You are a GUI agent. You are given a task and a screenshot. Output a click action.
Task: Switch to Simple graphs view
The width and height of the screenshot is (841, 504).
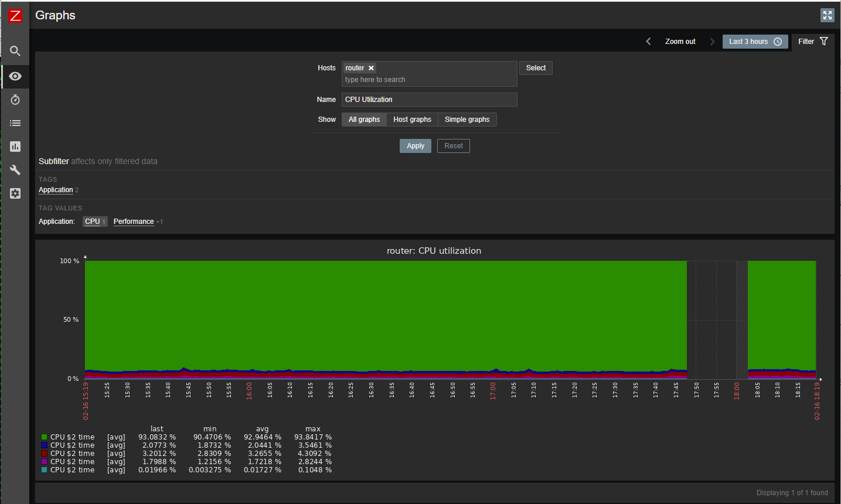point(467,120)
